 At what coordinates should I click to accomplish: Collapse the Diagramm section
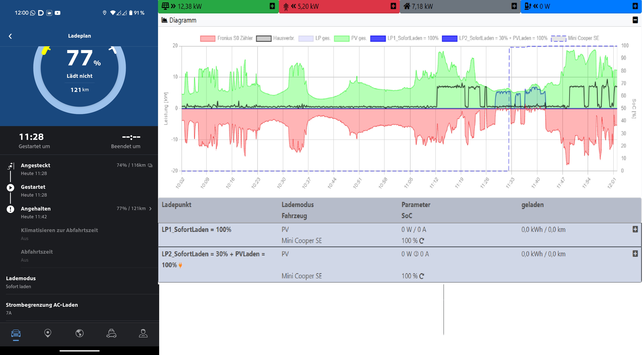click(x=635, y=20)
